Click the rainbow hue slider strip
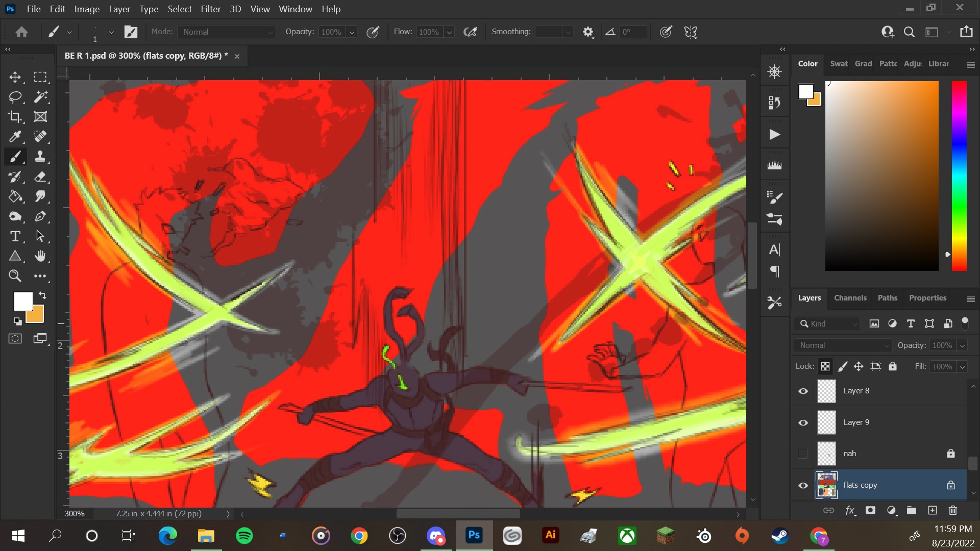This screenshot has width=980, height=551. 959,176
